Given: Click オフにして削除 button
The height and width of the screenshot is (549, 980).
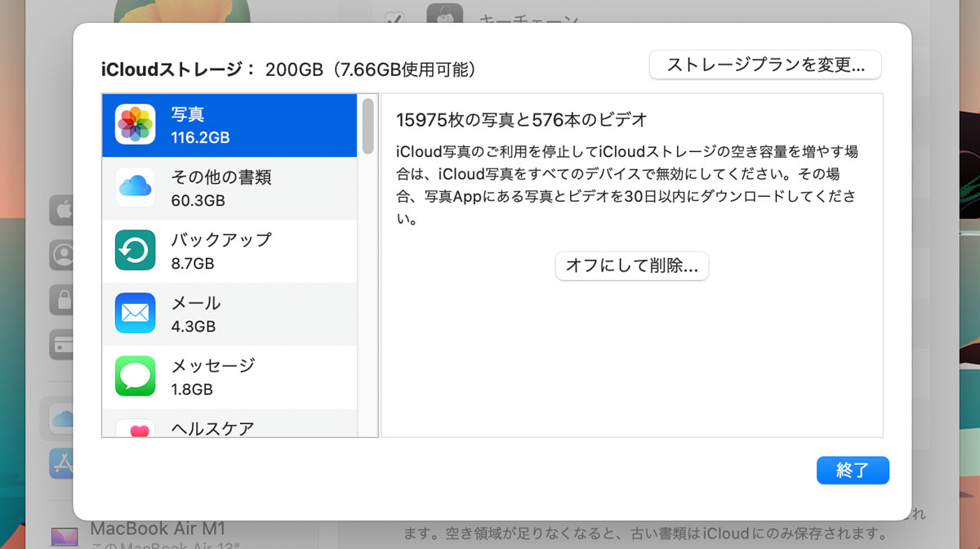Looking at the screenshot, I should coord(632,266).
